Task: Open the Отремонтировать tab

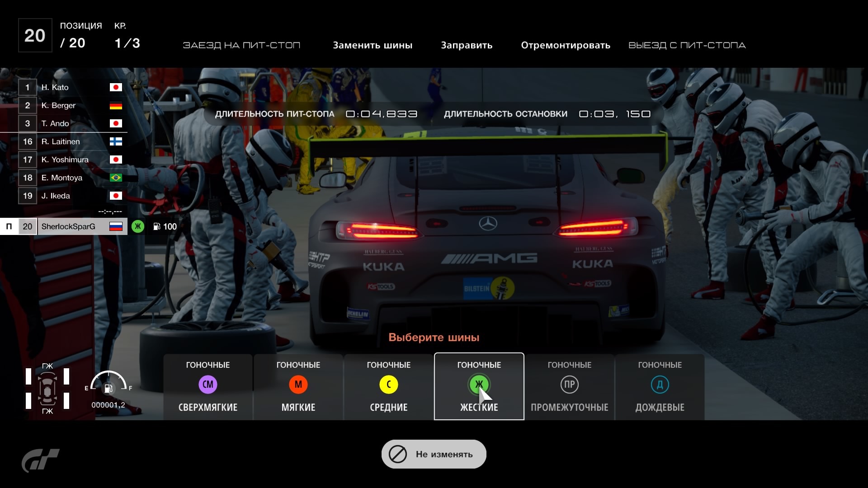Action: point(566,45)
